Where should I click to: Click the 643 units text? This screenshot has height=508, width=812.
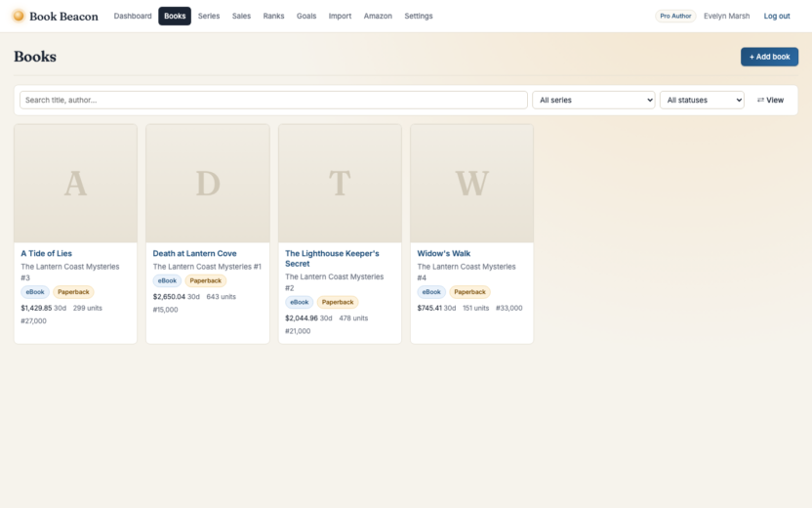click(x=222, y=297)
